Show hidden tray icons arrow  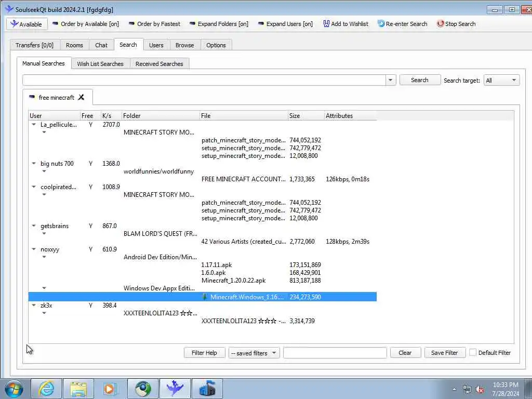(x=454, y=390)
